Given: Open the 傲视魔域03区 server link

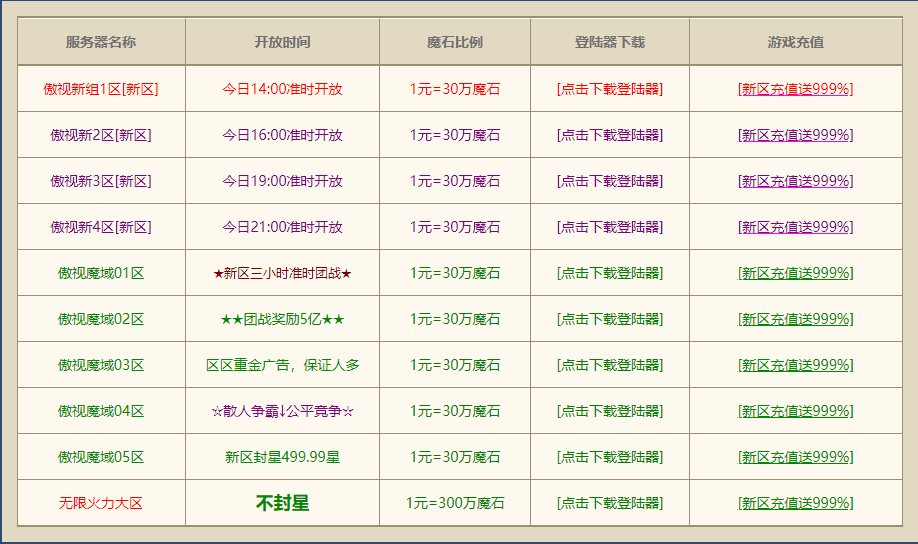Looking at the screenshot, I should pyautogui.click(x=101, y=365).
